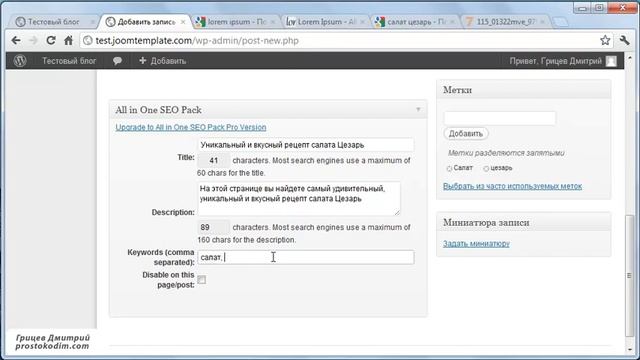
Task: Open the Chrome wrench menu
Action: (x=624, y=40)
